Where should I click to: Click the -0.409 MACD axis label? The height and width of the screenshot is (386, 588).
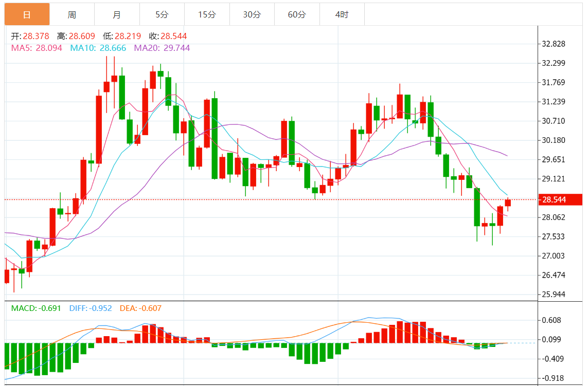click(x=553, y=359)
